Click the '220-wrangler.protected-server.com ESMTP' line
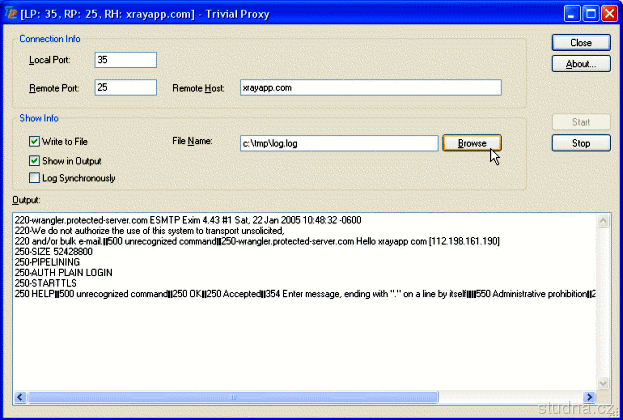Viewport: 623px width, 420px height. tap(188, 220)
